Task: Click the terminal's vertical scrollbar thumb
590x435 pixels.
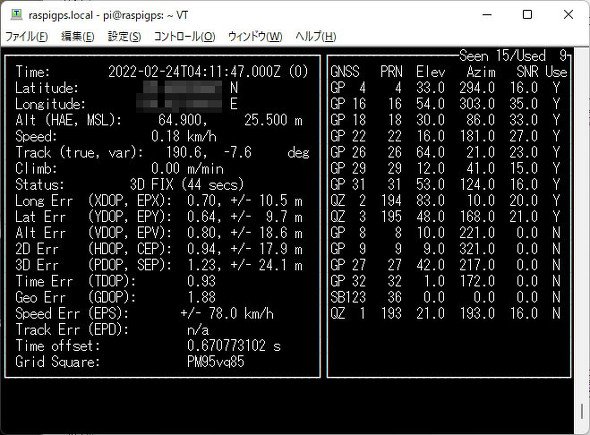Action: click(x=582, y=411)
